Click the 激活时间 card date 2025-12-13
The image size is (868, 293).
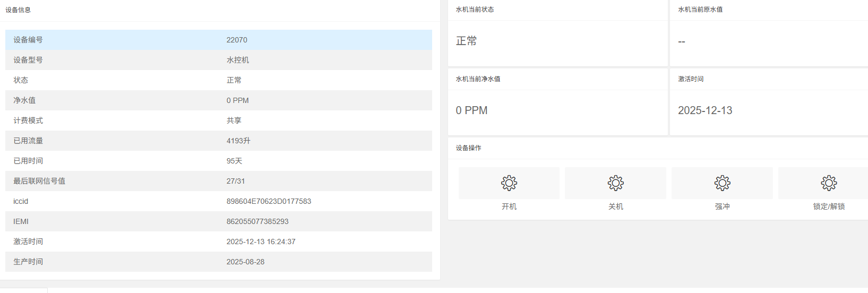click(705, 110)
